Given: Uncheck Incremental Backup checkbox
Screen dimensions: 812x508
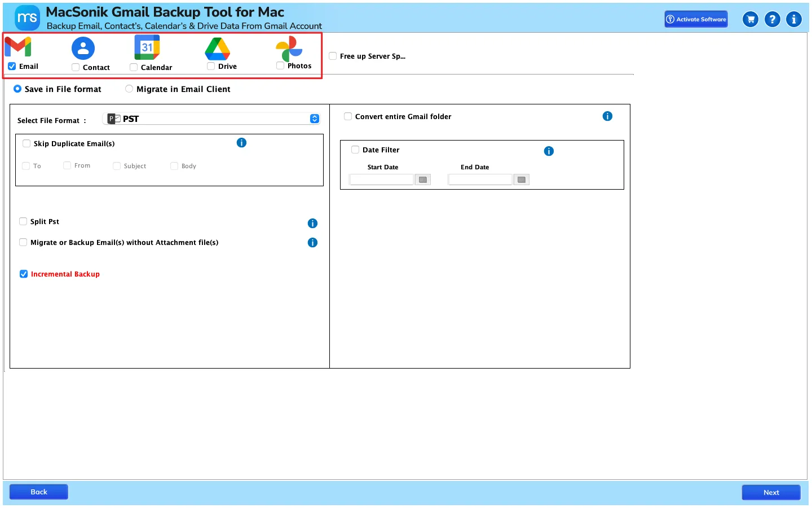Looking at the screenshot, I should (x=24, y=274).
